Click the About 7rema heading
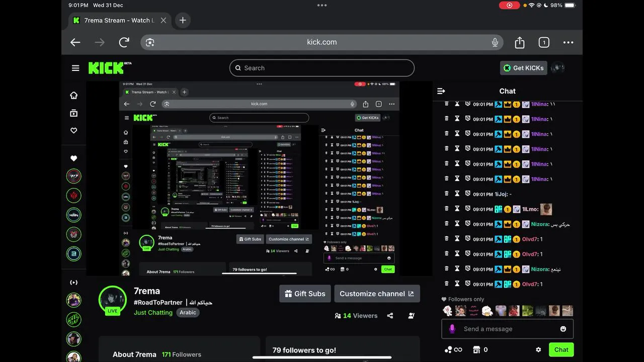The width and height of the screenshot is (644, 362). pyautogui.click(x=134, y=354)
